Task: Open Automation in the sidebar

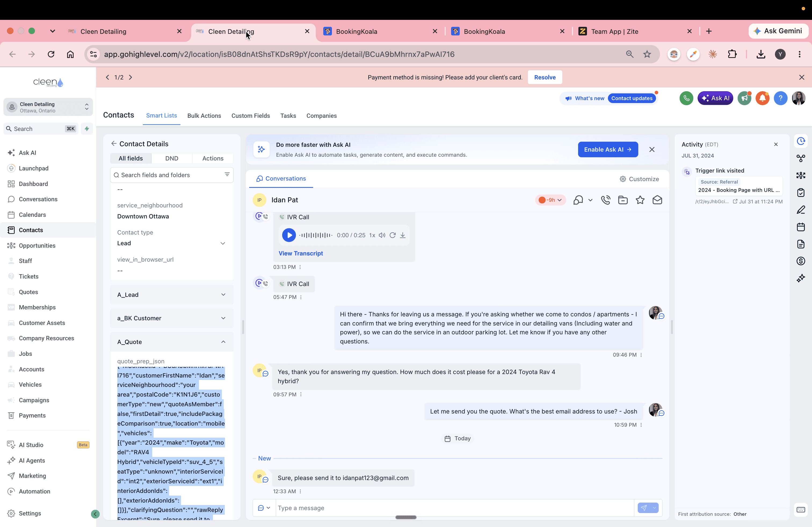Action: [34, 491]
